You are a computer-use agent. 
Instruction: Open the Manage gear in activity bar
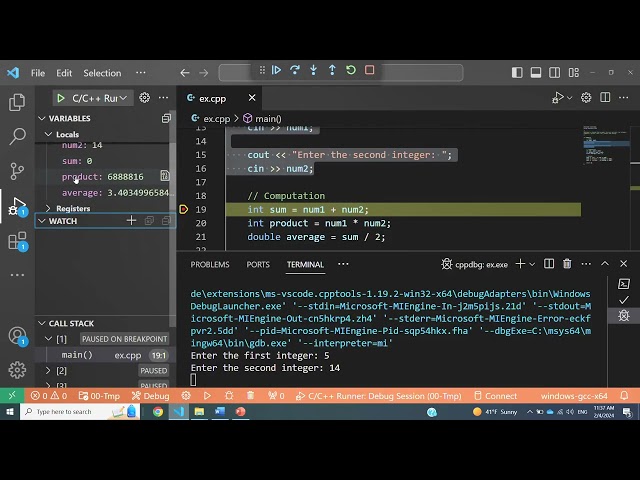coord(17,370)
